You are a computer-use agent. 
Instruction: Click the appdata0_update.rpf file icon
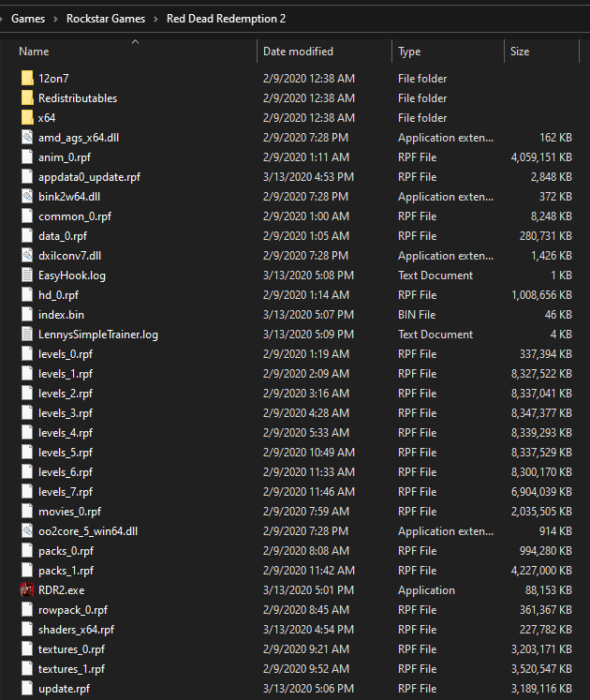click(27, 176)
